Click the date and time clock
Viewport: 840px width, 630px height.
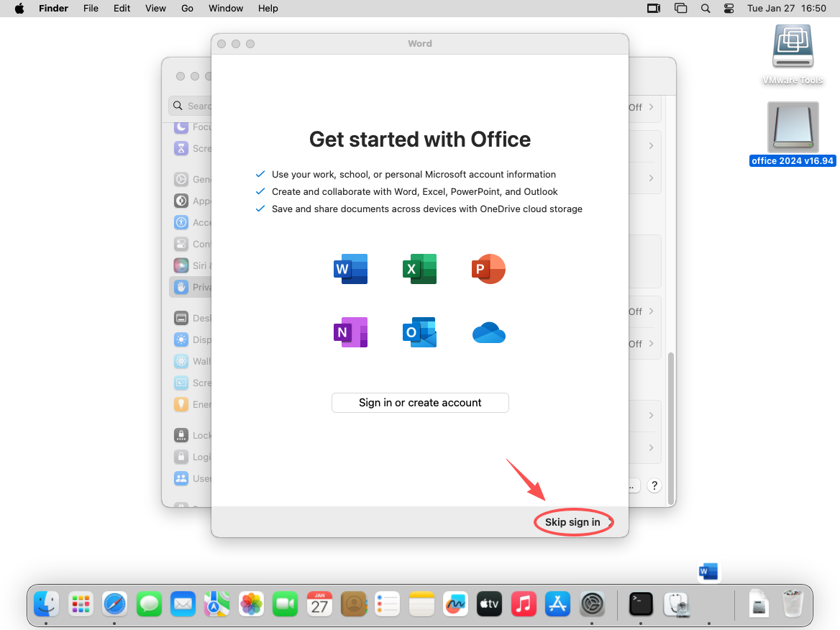787,9
